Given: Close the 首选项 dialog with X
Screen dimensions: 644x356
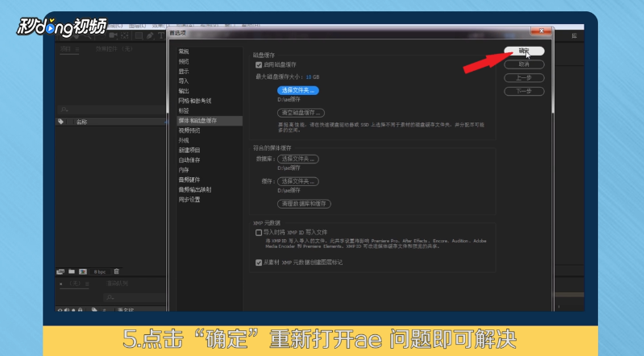Looking at the screenshot, I should pyautogui.click(x=541, y=31).
